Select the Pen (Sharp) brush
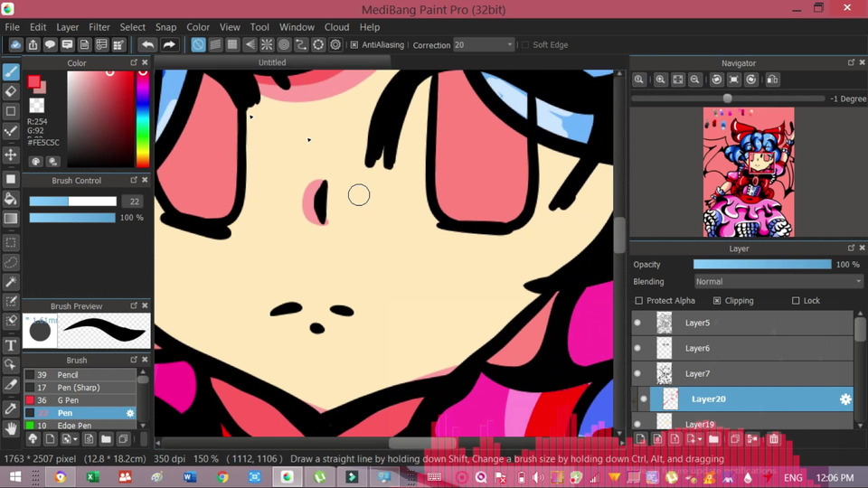 pos(80,388)
